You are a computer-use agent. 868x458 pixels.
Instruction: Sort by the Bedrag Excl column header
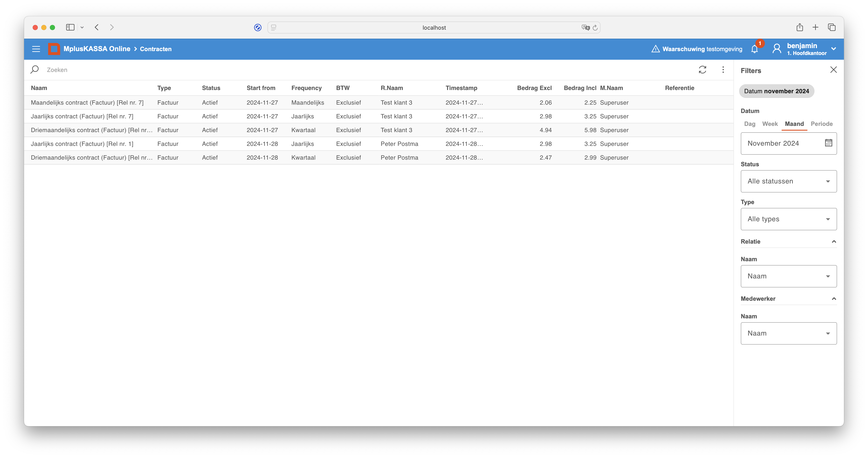point(534,88)
